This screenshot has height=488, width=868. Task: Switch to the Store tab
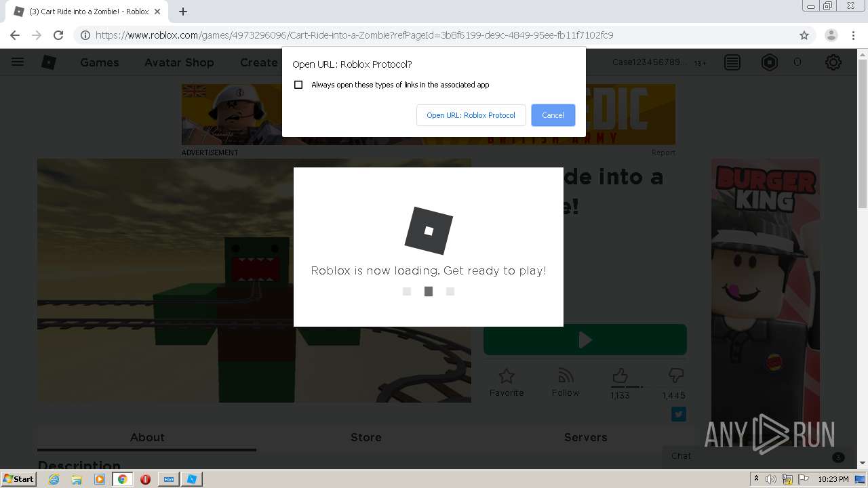pyautogui.click(x=366, y=437)
